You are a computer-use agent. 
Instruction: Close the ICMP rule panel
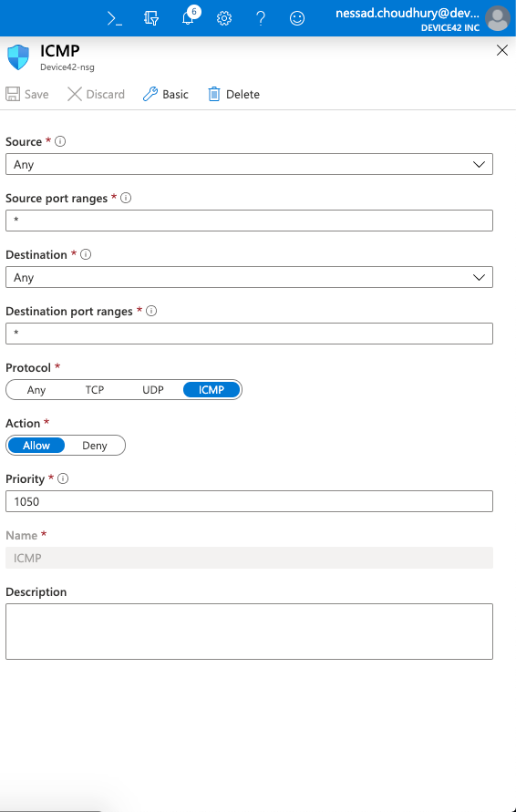coord(502,50)
